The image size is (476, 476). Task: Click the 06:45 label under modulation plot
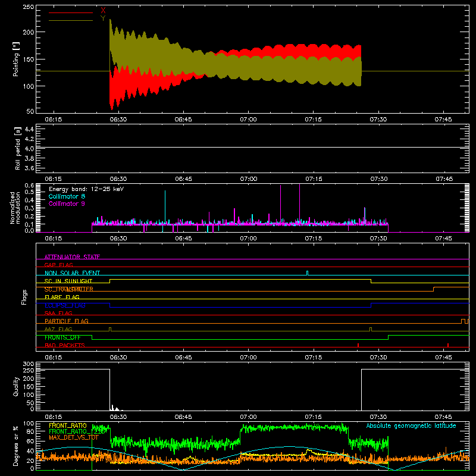tap(183, 239)
